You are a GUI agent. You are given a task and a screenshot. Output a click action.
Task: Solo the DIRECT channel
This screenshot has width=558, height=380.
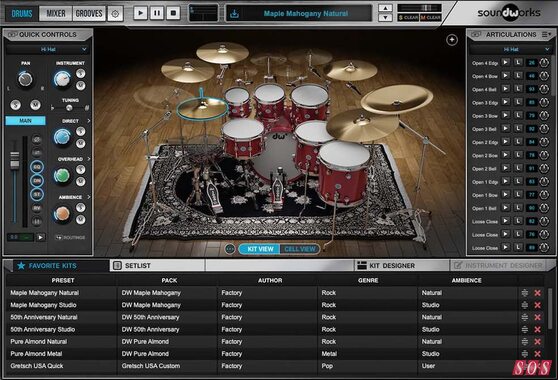click(x=81, y=131)
